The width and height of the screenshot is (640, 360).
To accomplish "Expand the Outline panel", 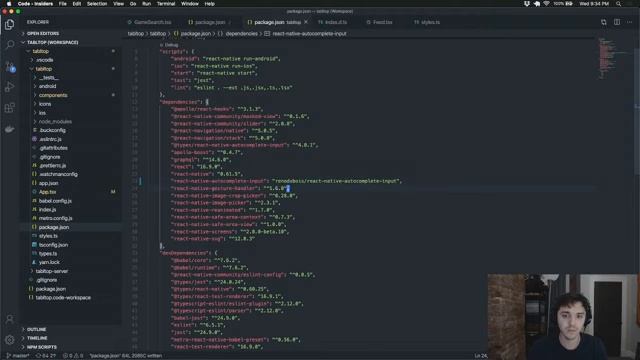I will pyautogui.click(x=36, y=329).
